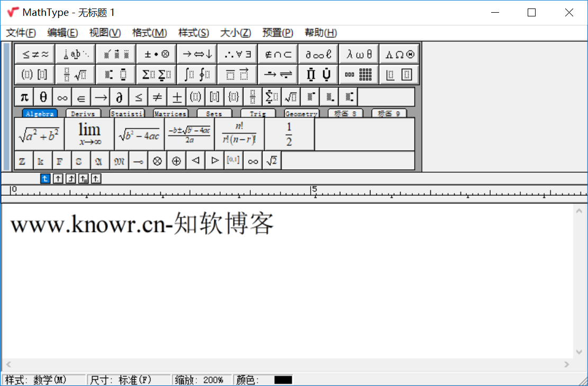Open the summation templates palette
Image resolution: width=588 pixels, height=386 pixels.
[x=156, y=74]
